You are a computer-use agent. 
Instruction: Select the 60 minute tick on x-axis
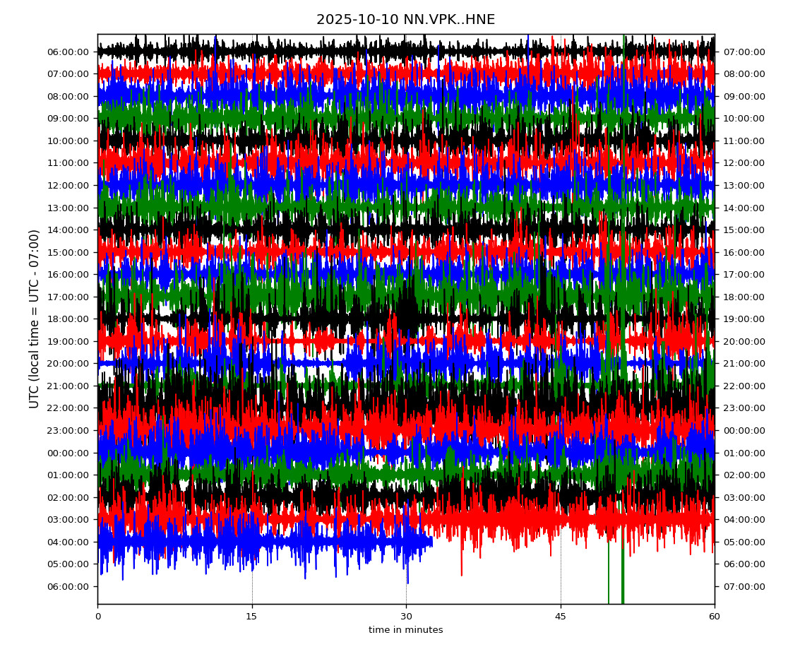(715, 617)
